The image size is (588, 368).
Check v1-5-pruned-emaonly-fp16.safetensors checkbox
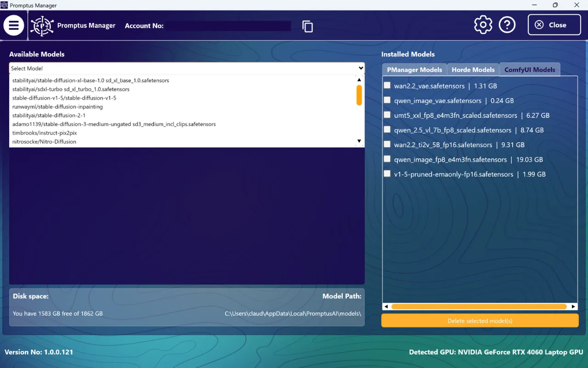coord(387,174)
